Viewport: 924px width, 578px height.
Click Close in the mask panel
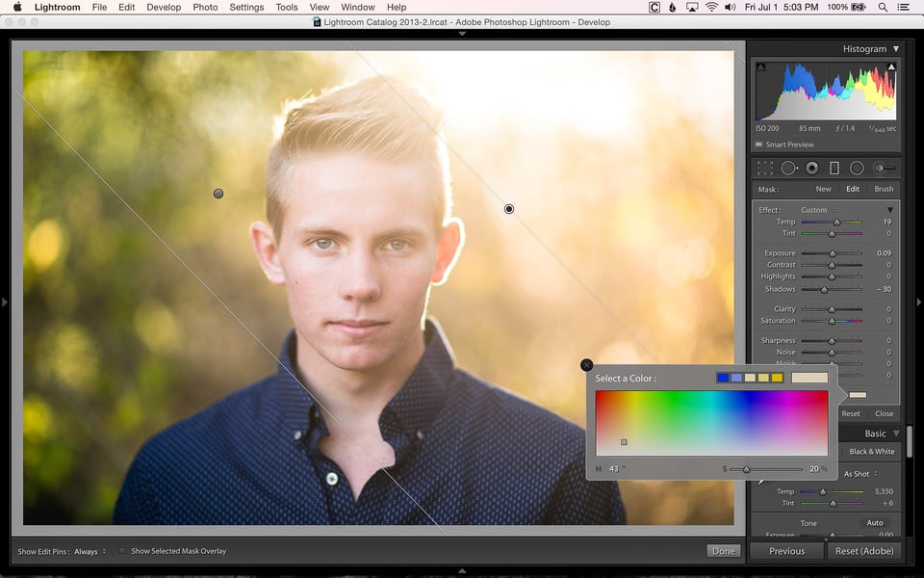tap(884, 414)
